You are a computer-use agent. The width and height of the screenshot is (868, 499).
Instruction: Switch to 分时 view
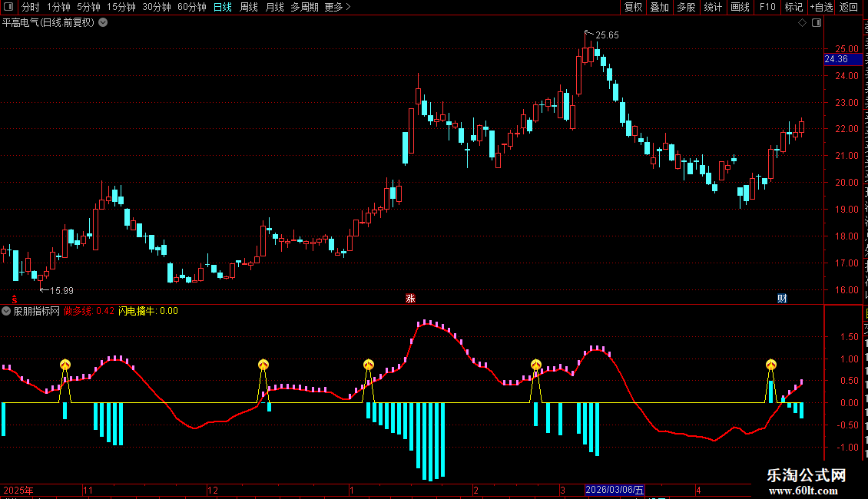pos(30,7)
